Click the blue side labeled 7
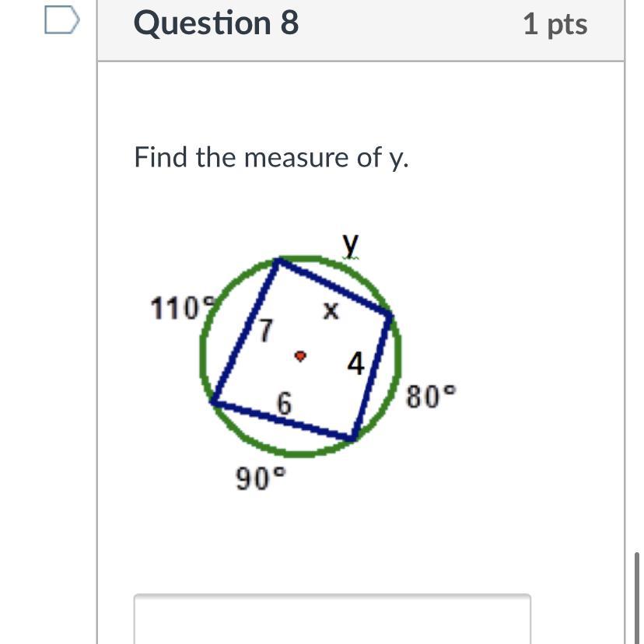 pos(247,331)
